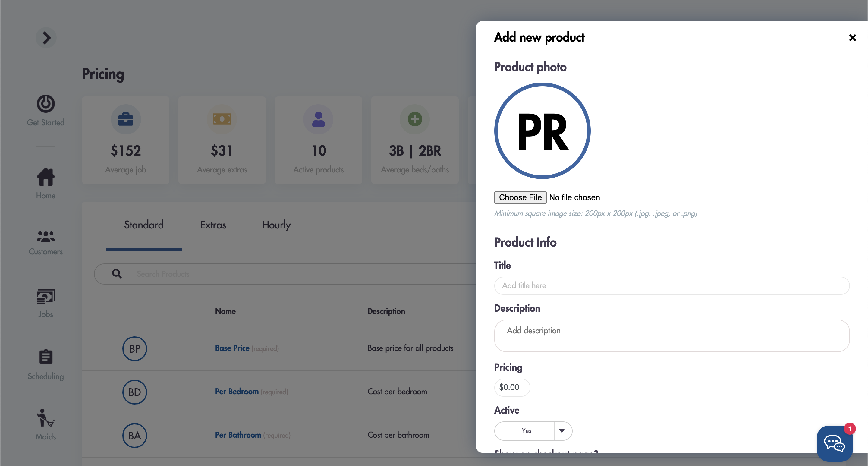The image size is (868, 466).
Task: Click the 'No file chosen' text
Action: [x=574, y=197]
